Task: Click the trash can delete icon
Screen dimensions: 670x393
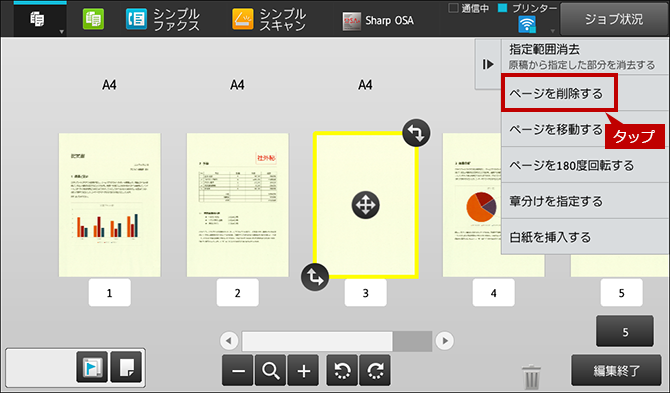Action: [531, 377]
